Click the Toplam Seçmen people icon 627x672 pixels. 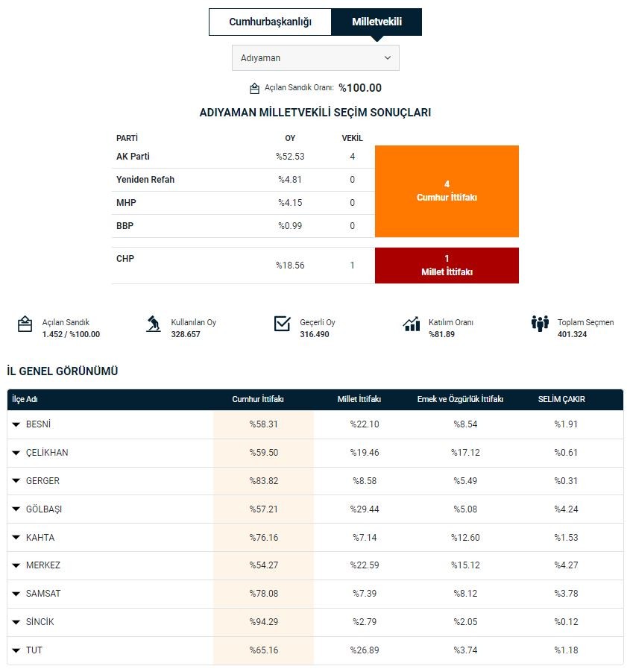pyautogui.click(x=540, y=324)
